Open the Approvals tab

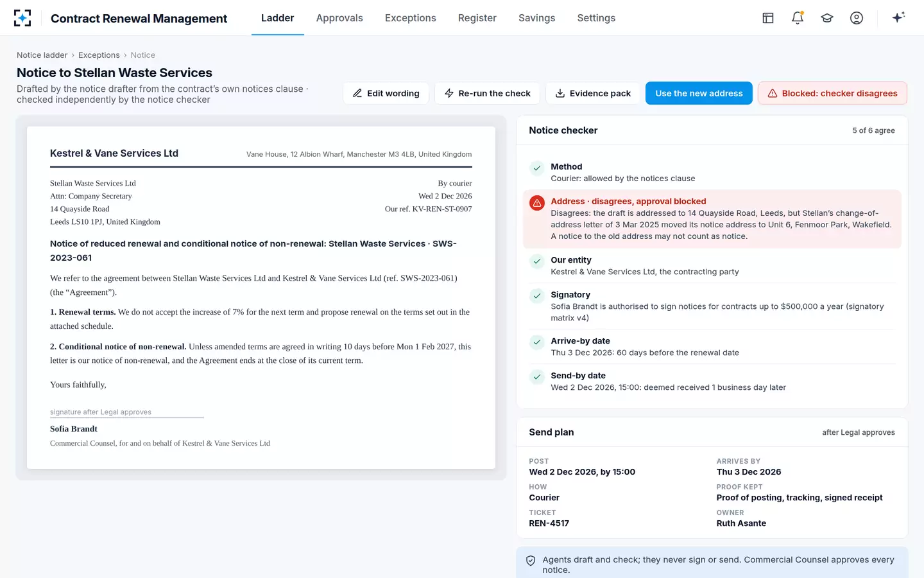coord(339,18)
